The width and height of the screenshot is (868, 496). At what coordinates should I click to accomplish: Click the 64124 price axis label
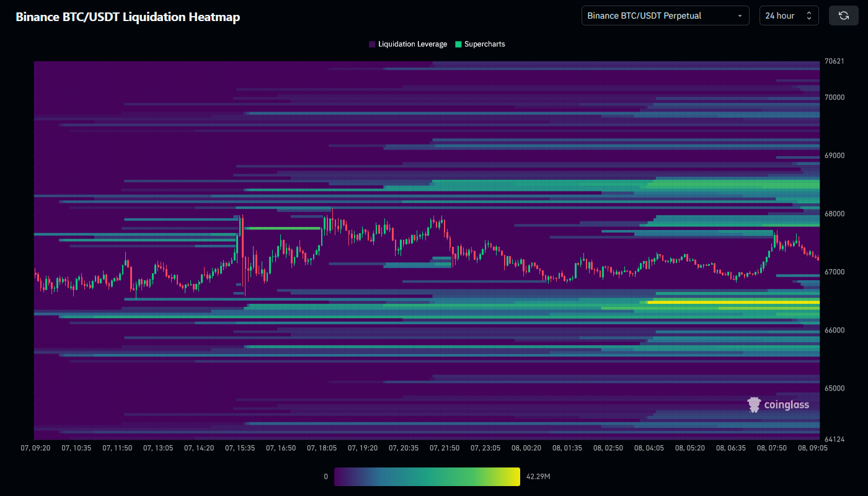pos(834,440)
